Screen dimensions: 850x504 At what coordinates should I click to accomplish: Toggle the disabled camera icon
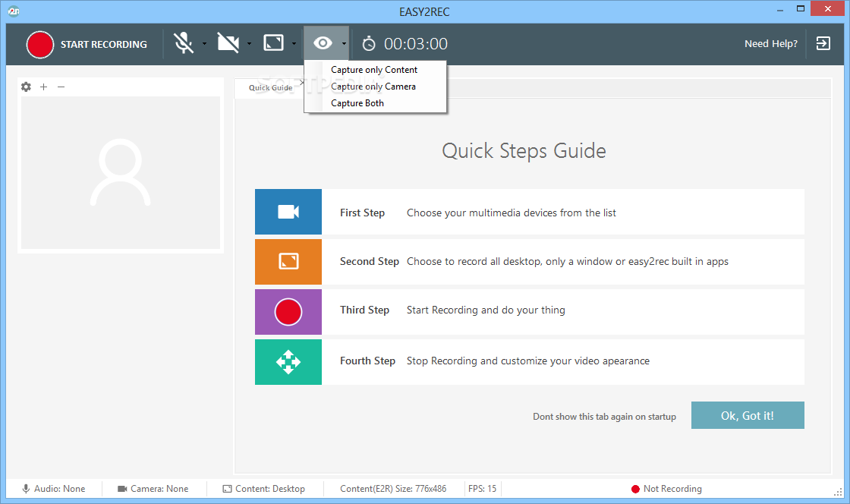point(228,43)
